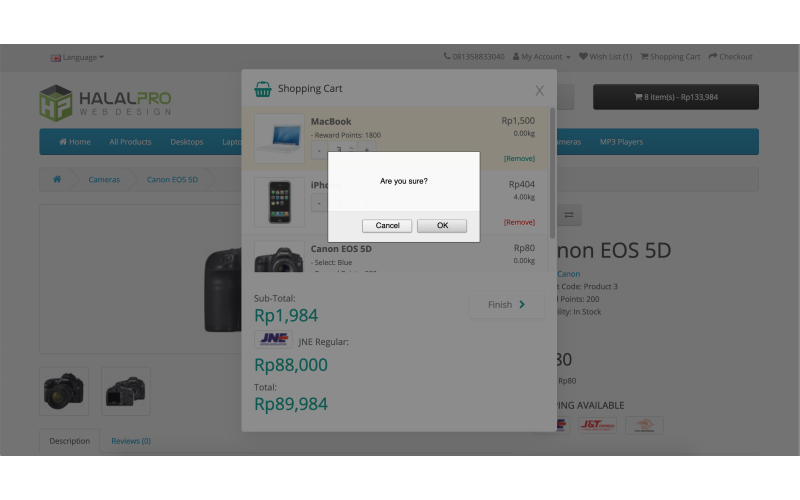The image size is (800, 500).
Task: Select the second camera thumbnail below the image
Action: click(126, 391)
